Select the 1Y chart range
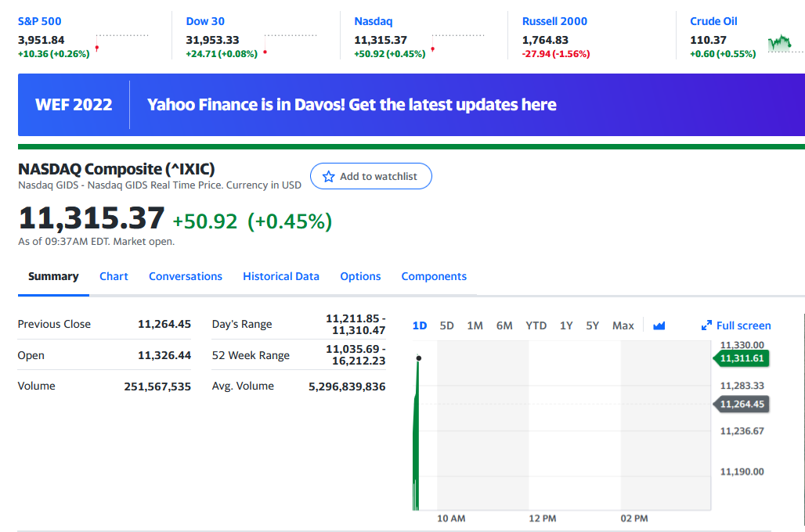 [x=565, y=325]
